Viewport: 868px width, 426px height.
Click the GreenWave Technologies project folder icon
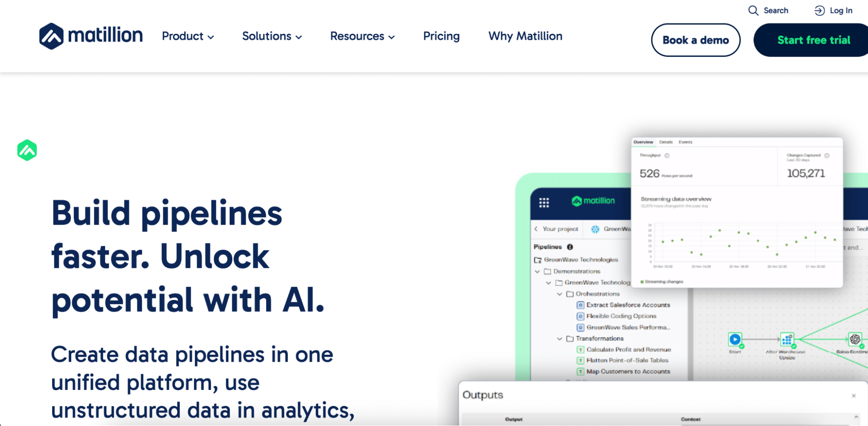[x=538, y=260]
